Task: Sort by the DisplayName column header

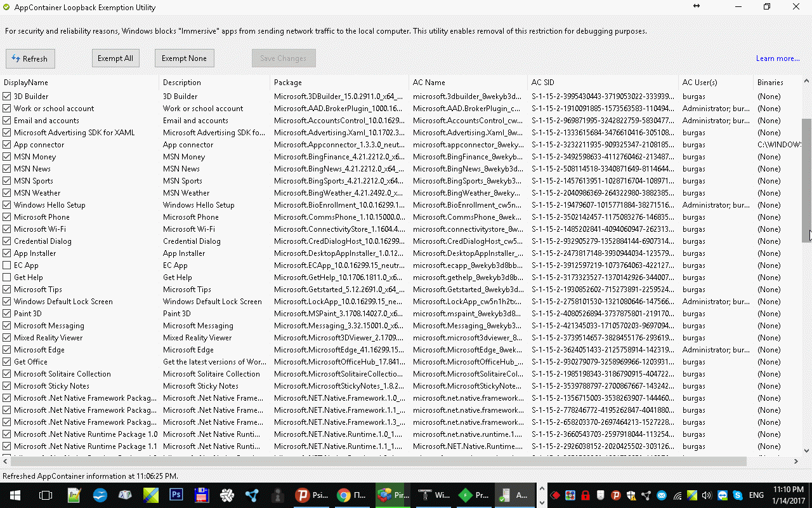Action: [79, 83]
